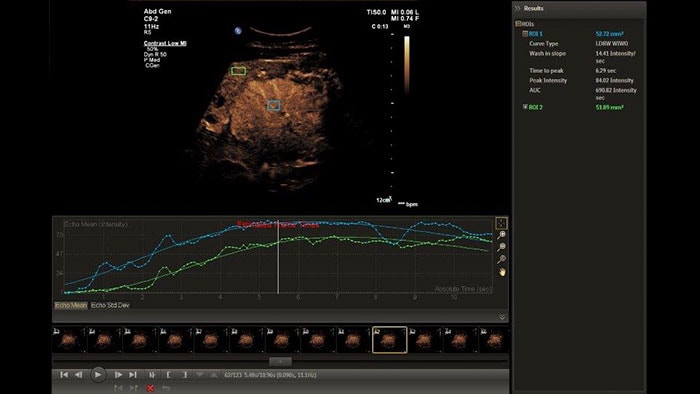Click the red X delete icon
This screenshot has height=394, width=700.
tap(150, 388)
